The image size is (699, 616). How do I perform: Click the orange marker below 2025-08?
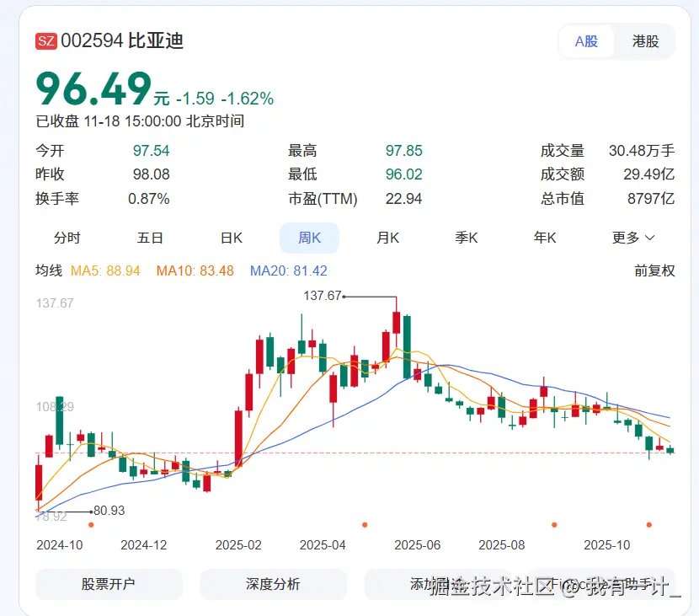554,524
